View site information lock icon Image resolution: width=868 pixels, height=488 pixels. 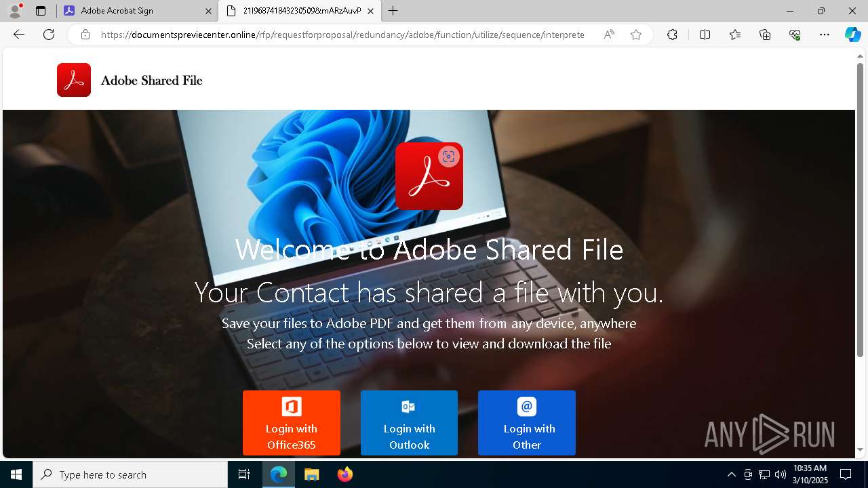click(x=85, y=35)
